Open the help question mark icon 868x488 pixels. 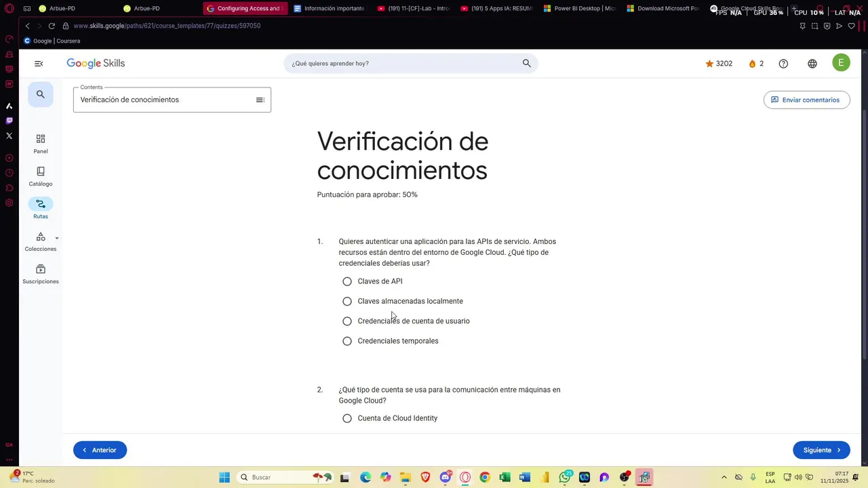[x=783, y=64]
